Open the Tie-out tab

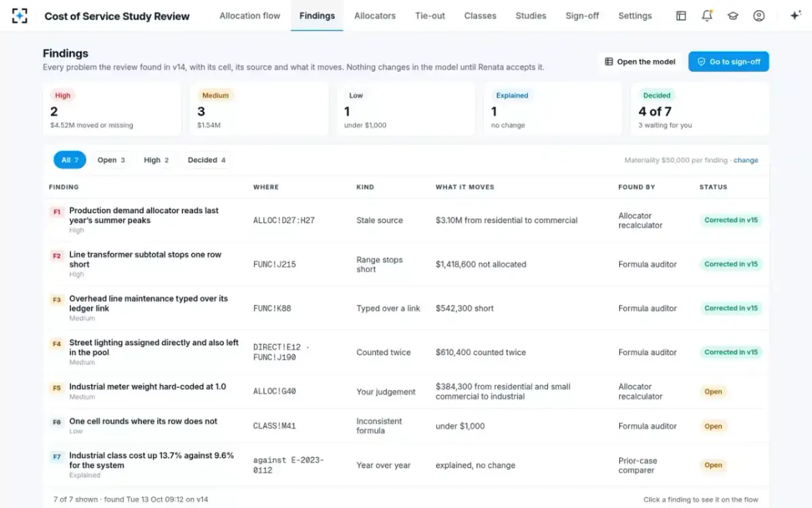430,16
